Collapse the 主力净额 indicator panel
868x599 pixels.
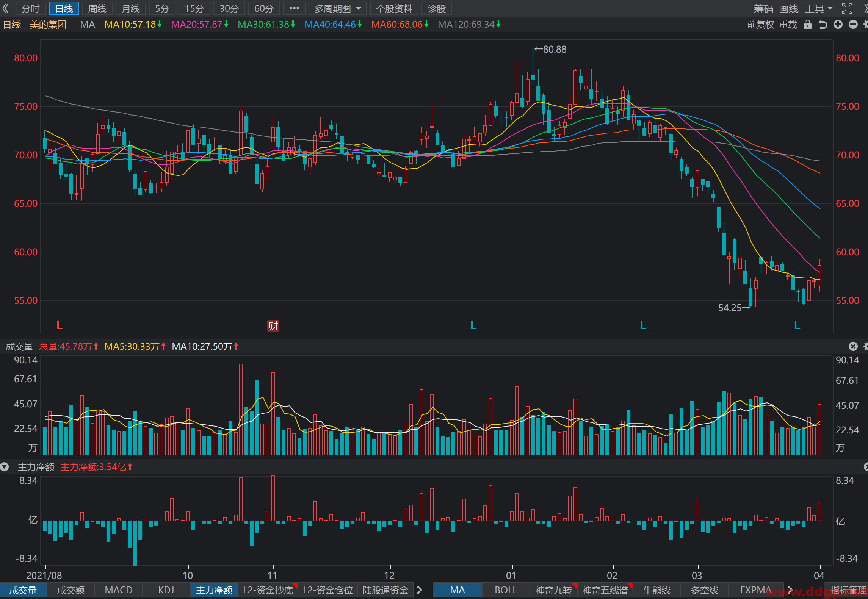(x=5, y=467)
